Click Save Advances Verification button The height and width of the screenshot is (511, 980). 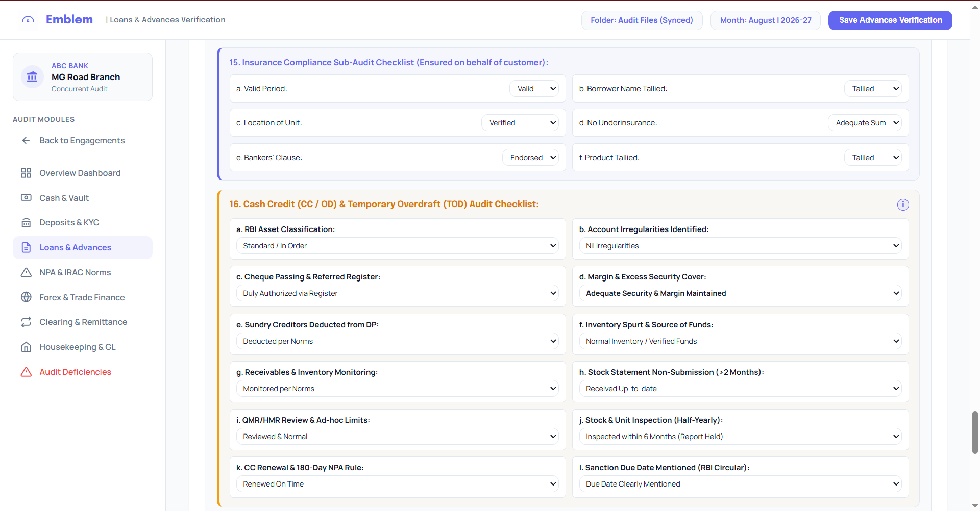point(890,20)
